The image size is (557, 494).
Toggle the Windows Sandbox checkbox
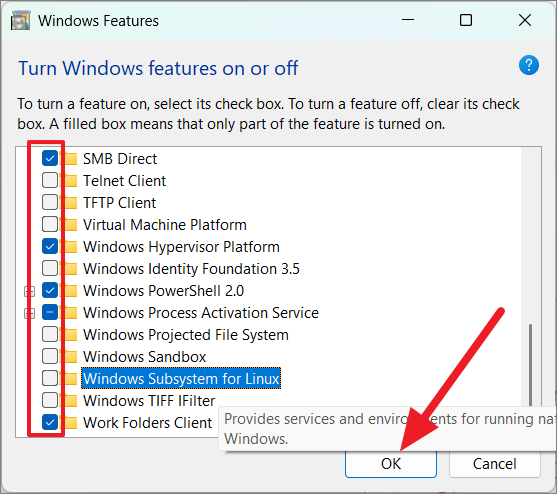coord(50,356)
